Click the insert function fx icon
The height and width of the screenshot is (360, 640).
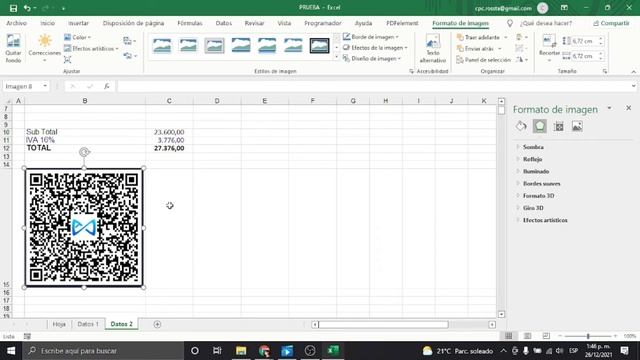(x=107, y=86)
